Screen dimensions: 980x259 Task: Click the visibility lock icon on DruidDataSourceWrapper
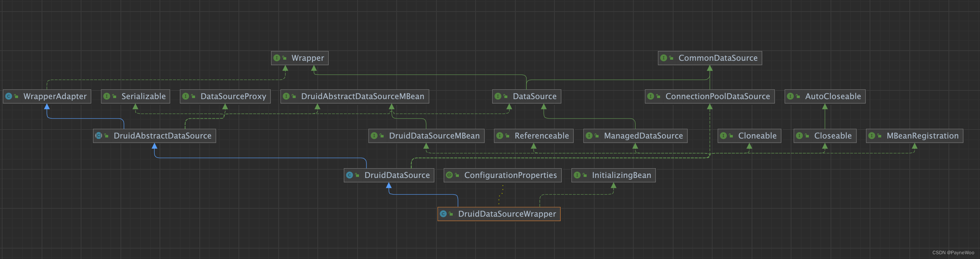click(x=451, y=214)
